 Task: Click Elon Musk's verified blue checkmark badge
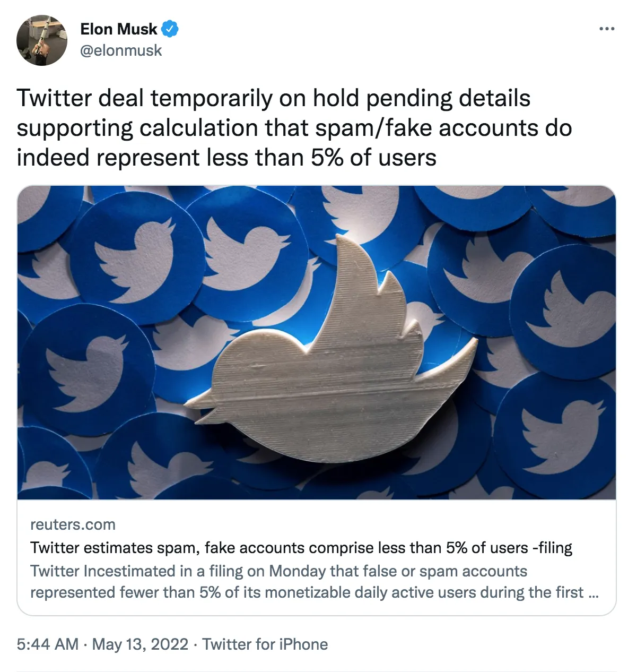[x=170, y=29]
